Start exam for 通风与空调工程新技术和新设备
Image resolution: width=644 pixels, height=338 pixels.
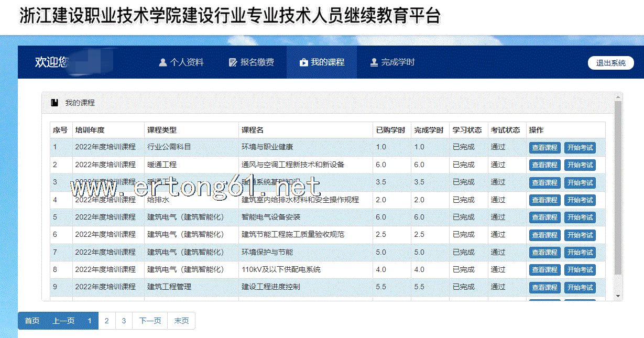pyautogui.click(x=580, y=165)
